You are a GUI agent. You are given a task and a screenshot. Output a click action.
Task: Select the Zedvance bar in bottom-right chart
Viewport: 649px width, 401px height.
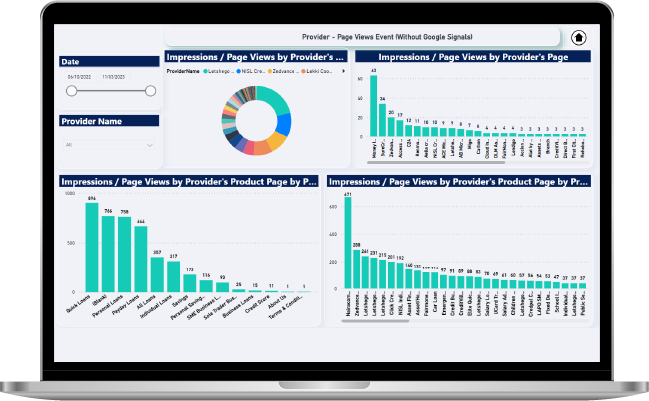click(356, 269)
